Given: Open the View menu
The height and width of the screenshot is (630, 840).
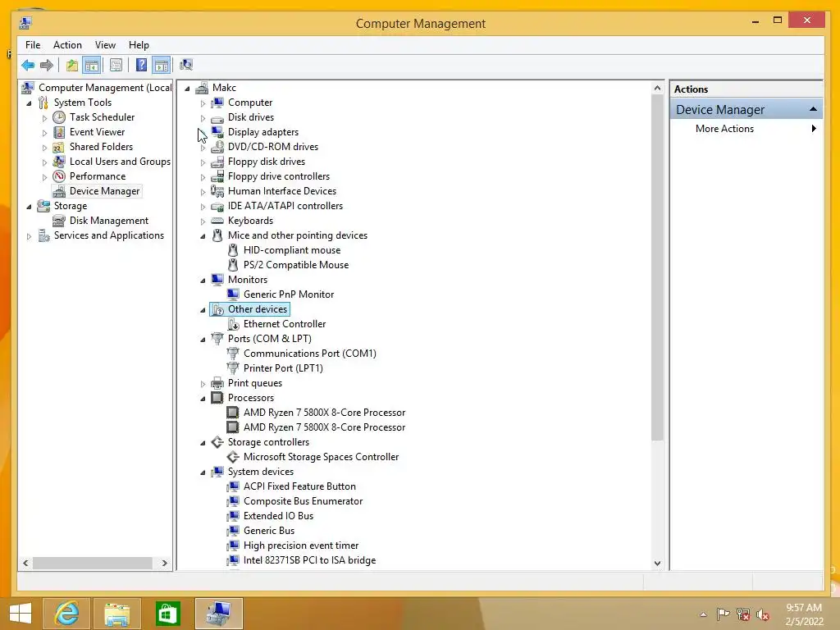Looking at the screenshot, I should 105,45.
